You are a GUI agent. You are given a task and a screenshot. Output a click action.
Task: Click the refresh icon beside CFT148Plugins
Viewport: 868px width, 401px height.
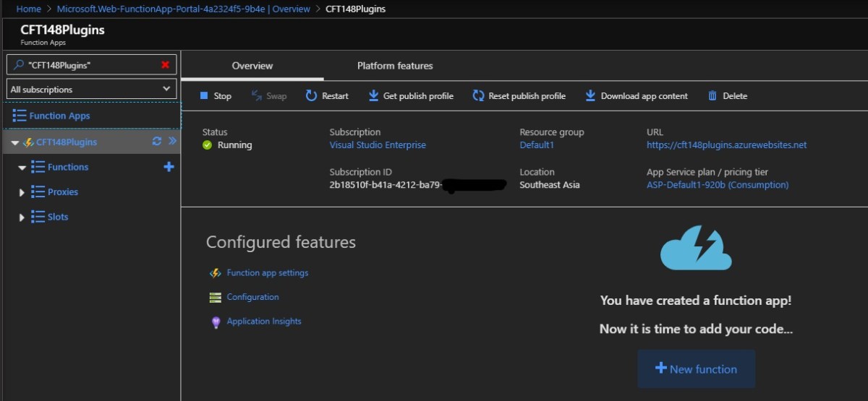tap(156, 142)
